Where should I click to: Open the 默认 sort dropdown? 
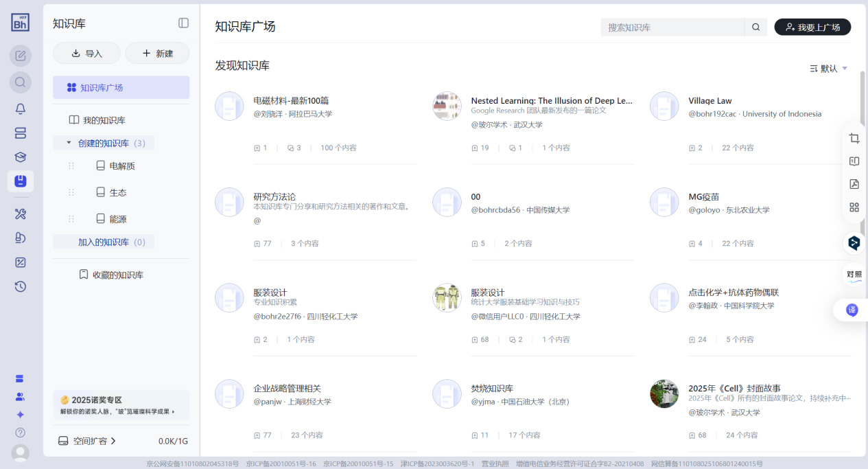(x=829, y=69)
